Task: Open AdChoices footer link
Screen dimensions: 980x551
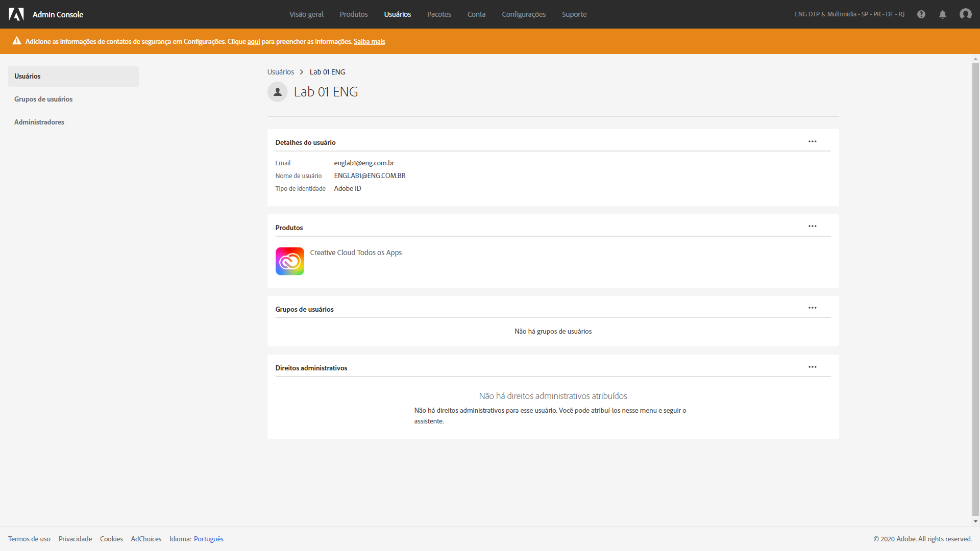Action: (x=146, y=539)
